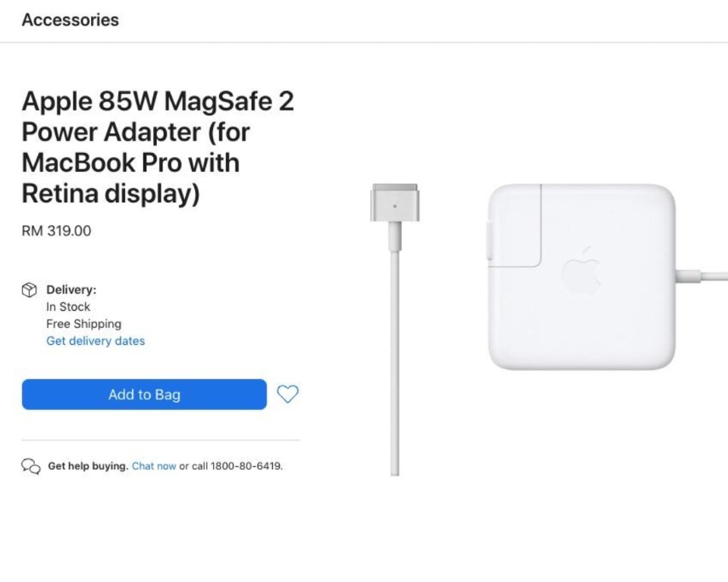Open the Get delivery dates link
728x582 pixels.
click(96, 341)
